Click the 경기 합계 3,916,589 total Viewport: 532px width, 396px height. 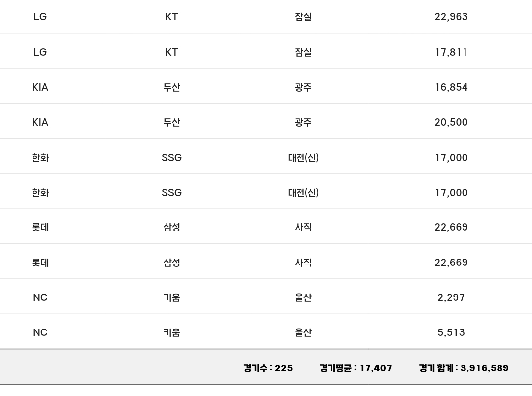pos(464,368)
